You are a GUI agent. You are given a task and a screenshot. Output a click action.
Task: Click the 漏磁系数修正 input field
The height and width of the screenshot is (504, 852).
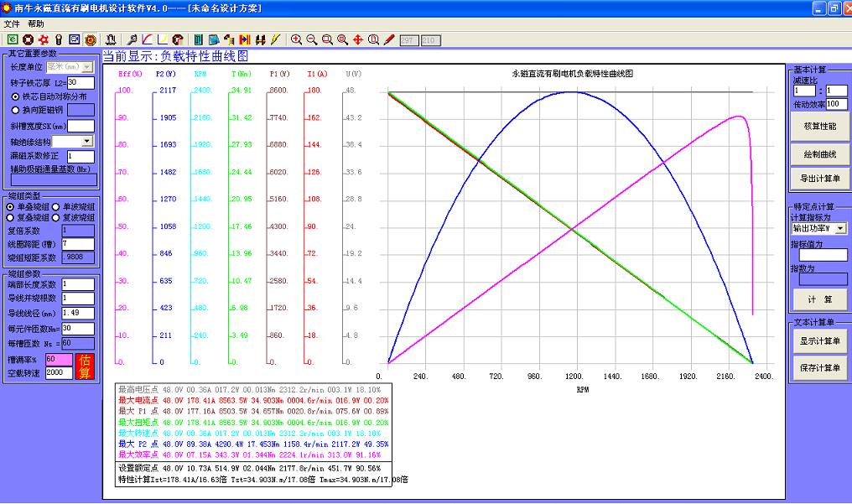click(x=81, y=157)
